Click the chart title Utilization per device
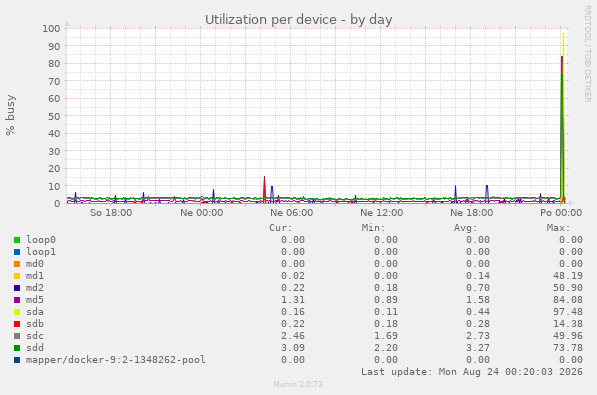The image size is (597, 395). point(298,19)
